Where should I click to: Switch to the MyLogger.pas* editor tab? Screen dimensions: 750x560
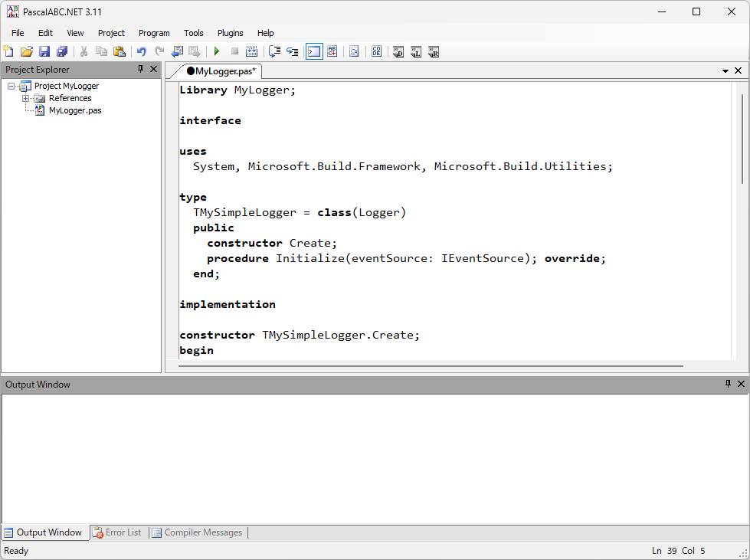coord(221,71)
